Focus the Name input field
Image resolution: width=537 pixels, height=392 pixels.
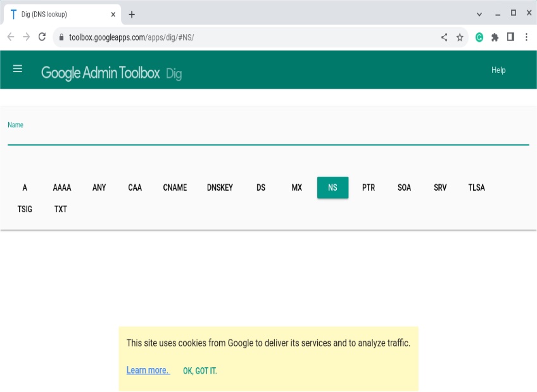click(x=268, y=137)
